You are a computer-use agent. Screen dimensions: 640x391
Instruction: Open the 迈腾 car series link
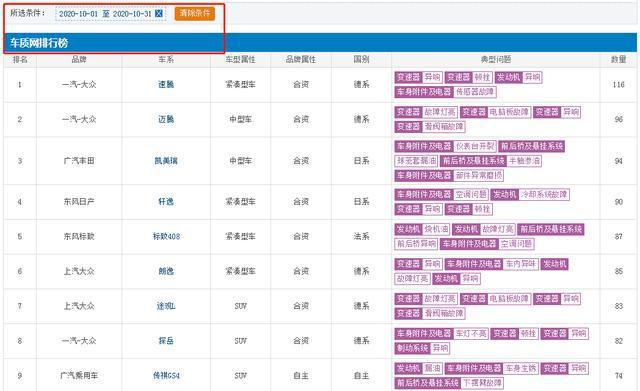click(x=166, y=119)
